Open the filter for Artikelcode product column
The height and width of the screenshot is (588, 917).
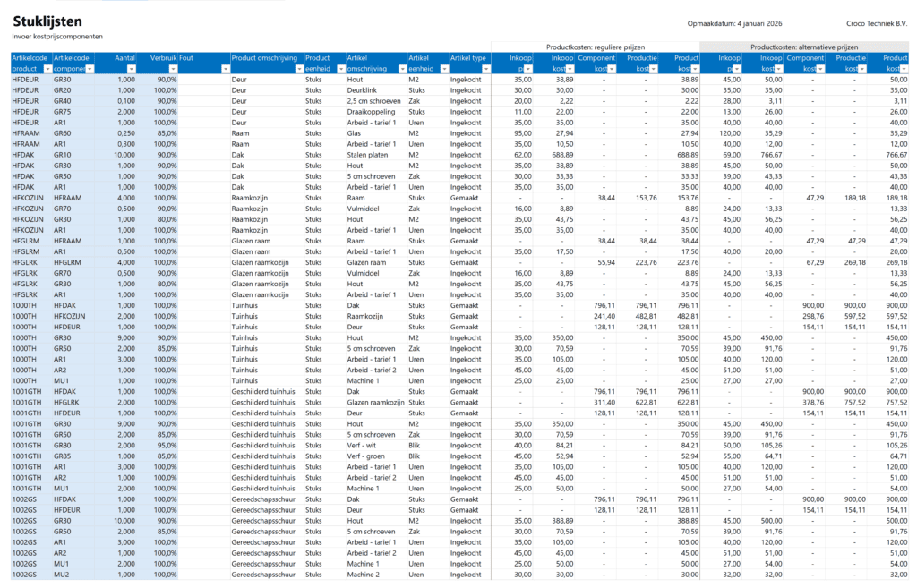47,70
